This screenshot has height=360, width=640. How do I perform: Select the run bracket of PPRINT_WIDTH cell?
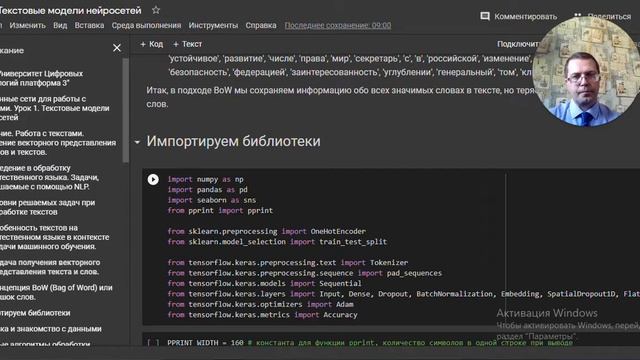tap(153, 343)
